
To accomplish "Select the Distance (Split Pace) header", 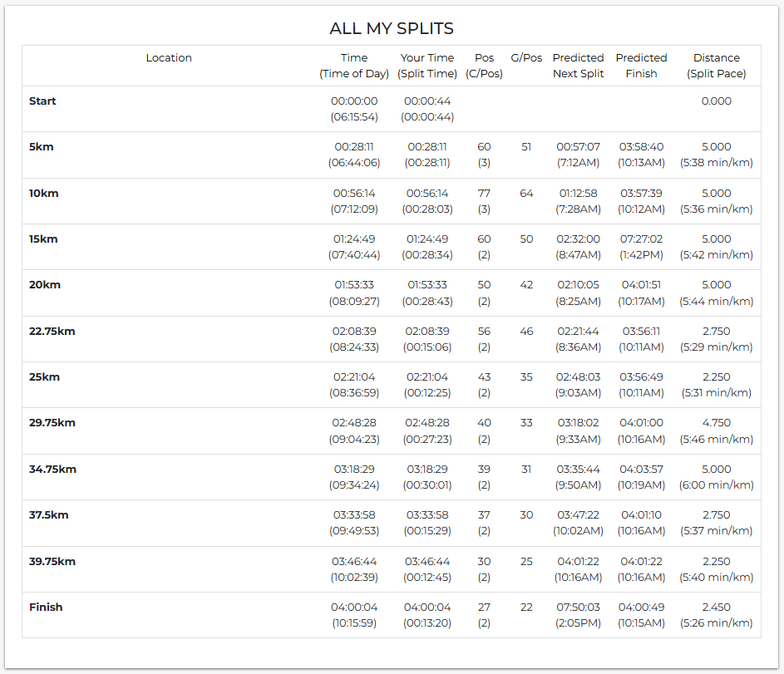I will pyautogui.click(x=716, y=66).
